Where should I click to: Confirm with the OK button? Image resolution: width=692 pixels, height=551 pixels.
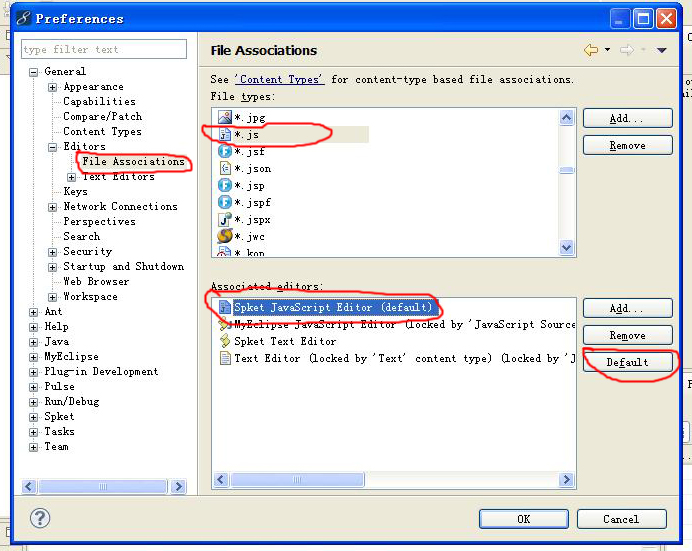point(524,519)
